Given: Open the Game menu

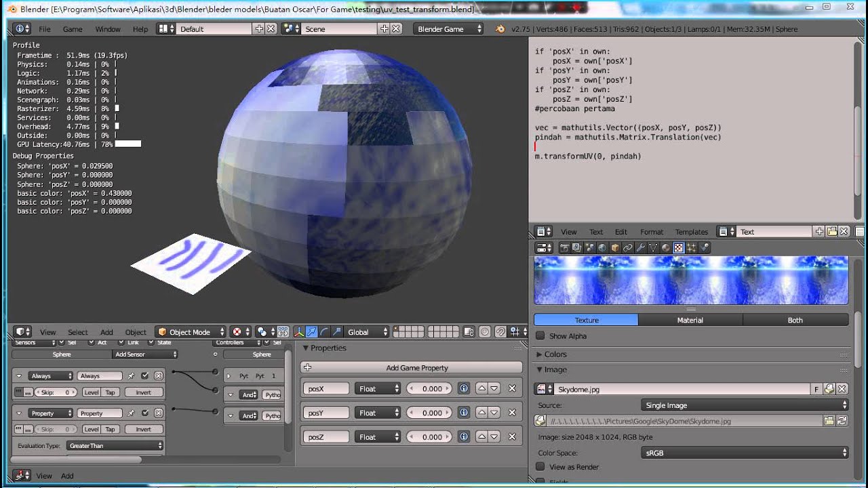Looking at the screenshot, I should tap(73, 29).
